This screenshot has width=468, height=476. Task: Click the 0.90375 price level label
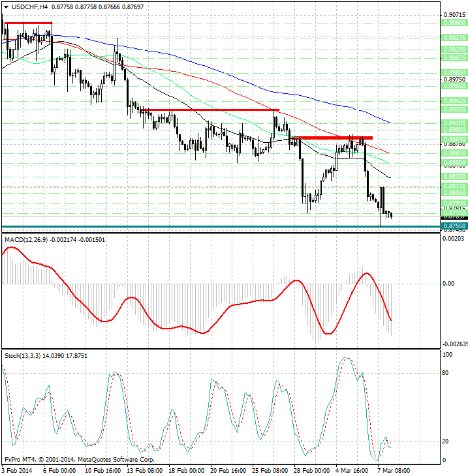454,38
